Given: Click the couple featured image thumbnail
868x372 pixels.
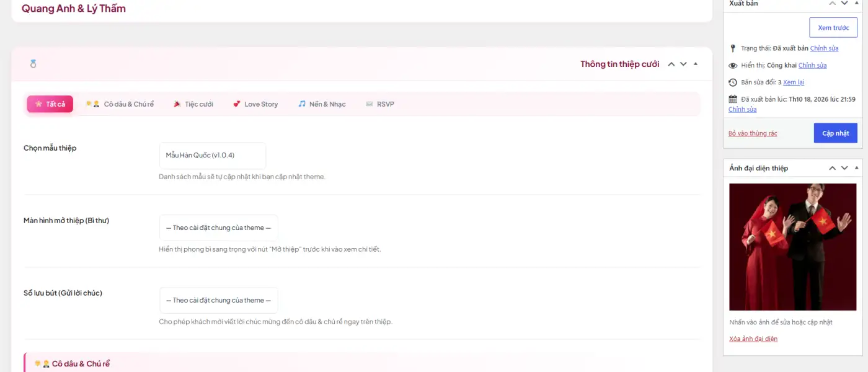Looking at the screenshot, I should (792, 247).
